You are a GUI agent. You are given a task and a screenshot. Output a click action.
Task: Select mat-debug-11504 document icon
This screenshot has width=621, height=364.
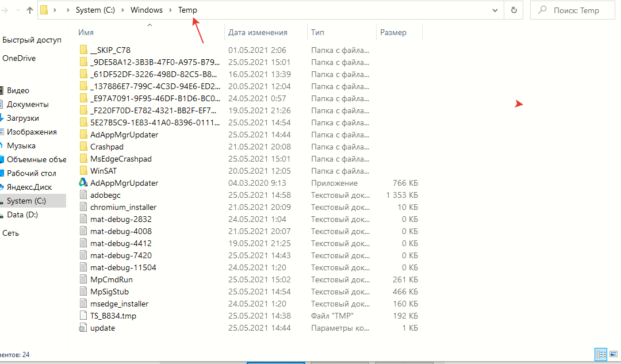(83, 267)
